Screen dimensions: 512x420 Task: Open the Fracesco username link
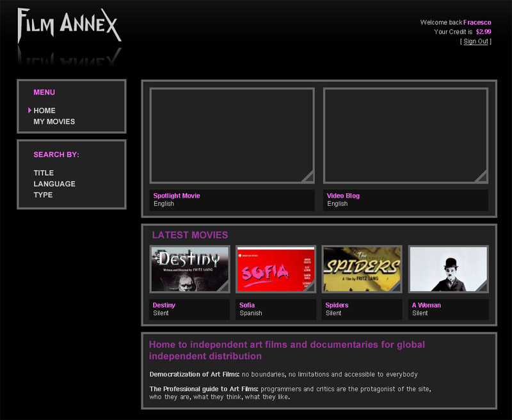pyautogui.click(x=477, y=22)
